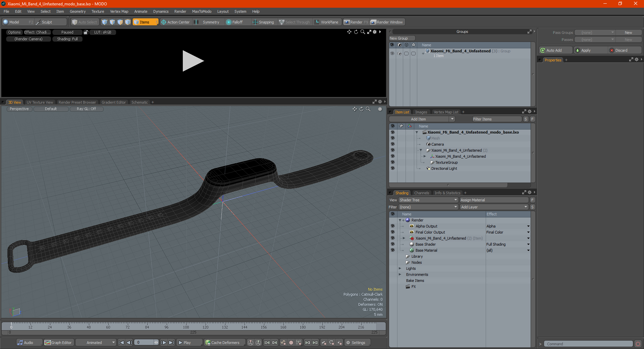Viewport: 644px width, 349px height.
Task: Open the Images tab
Action: pos(421,112)
